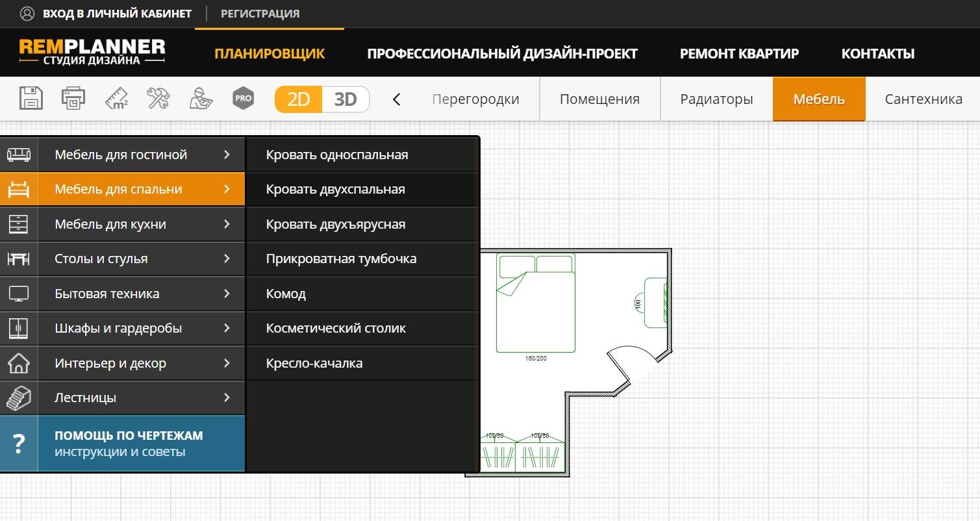Choose Косметический столик item
This screenshot has width=980, height=521.
pyautogui.click(x=362, y=328)
